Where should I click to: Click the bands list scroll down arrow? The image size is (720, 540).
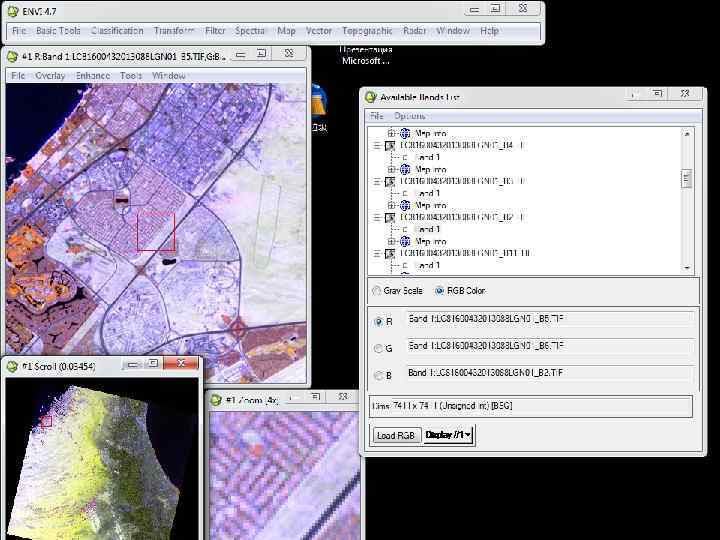click(x=687, y=267)
